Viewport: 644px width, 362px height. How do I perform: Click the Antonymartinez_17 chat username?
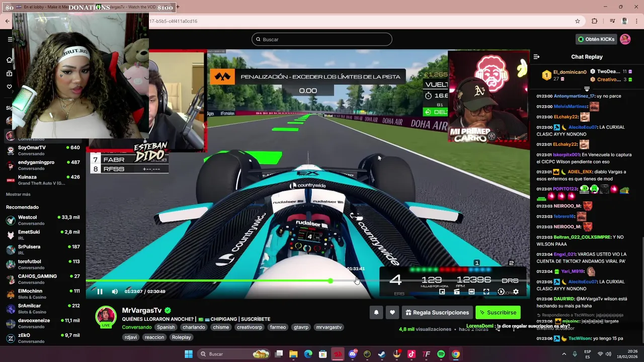574,96
